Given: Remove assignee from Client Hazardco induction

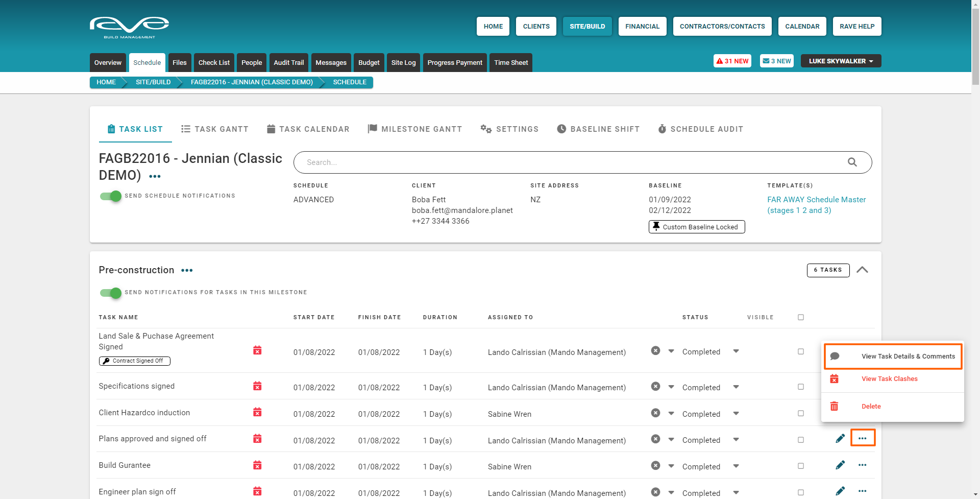Looking at the screenshot, I should tap(655, 413).
